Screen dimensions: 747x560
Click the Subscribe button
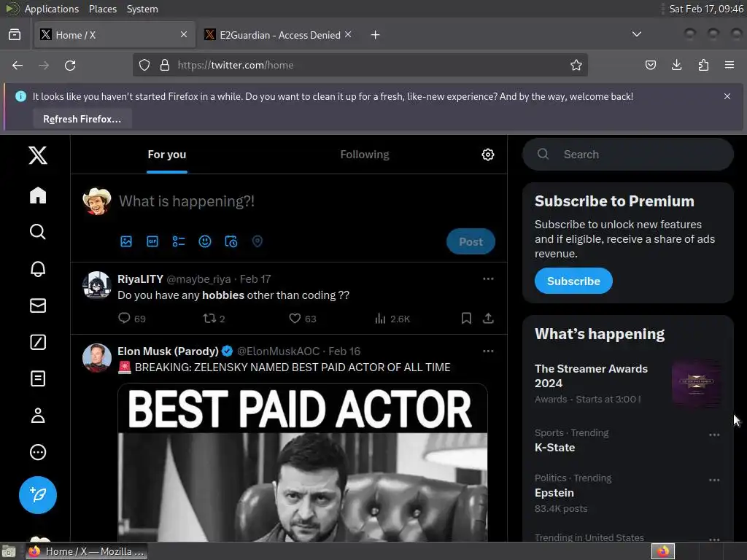click(573, 281)
